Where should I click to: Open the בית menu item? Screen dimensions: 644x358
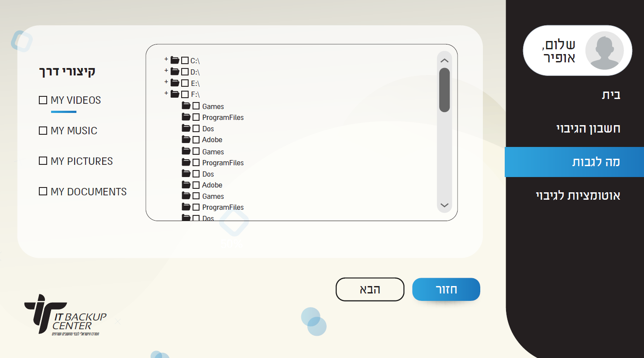click(611, 95)
